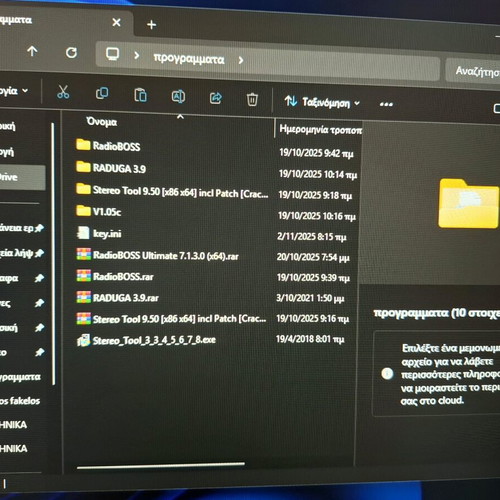This screenshot has height=500, width=500.
Task: Add a new tab with plus button
Action: [x=152, y=25]
